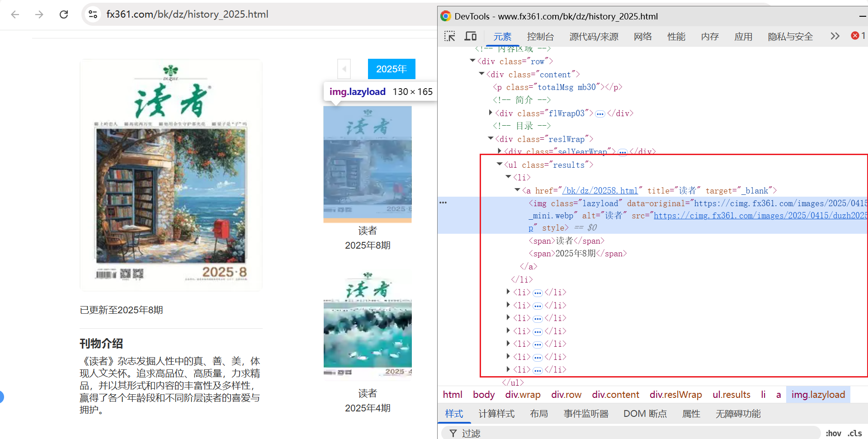Open site information icon in address bar

pos(93,14)
